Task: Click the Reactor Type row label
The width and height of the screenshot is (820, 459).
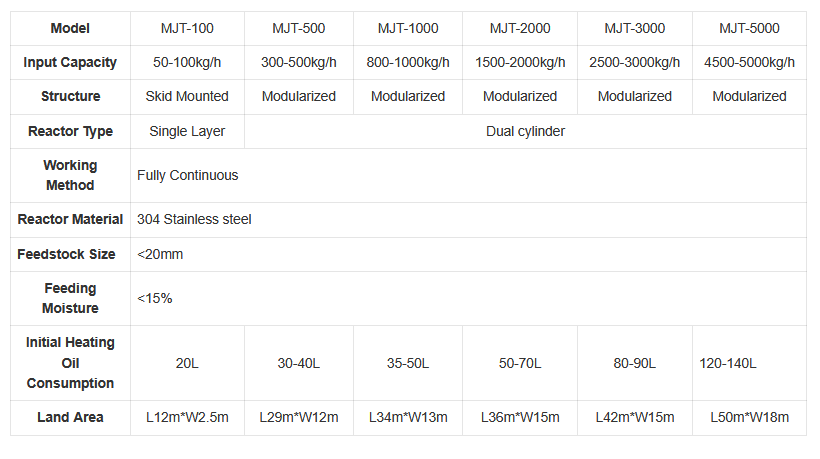Action: (x=70, y=131)
